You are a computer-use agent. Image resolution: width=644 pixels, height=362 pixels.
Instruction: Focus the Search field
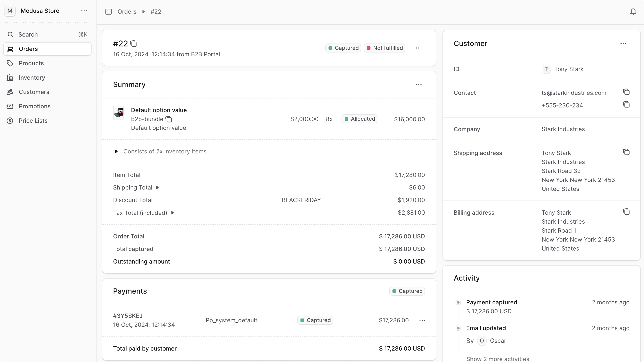47,35
